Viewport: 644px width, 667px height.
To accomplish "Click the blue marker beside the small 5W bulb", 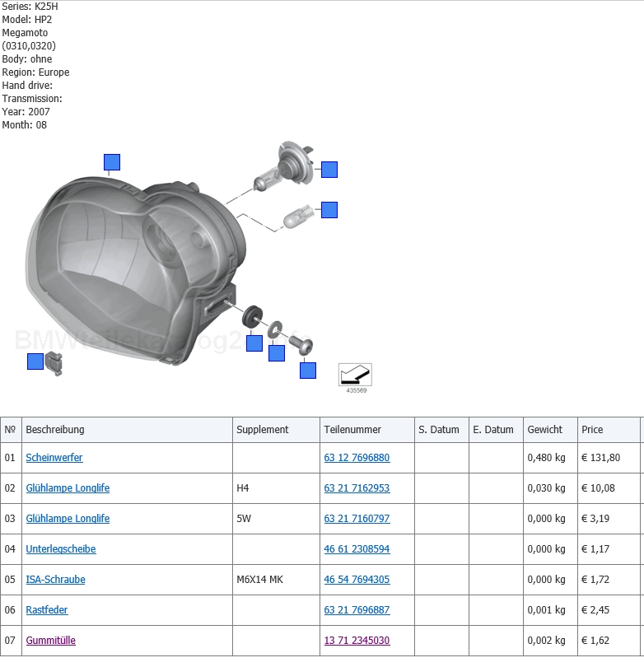I will click(329, 210).
